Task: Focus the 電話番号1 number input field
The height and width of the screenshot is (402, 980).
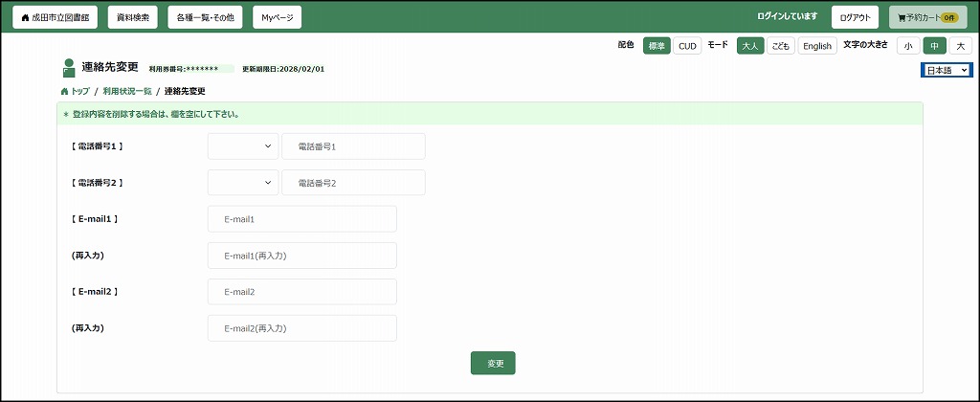Action: click(353, 146)
